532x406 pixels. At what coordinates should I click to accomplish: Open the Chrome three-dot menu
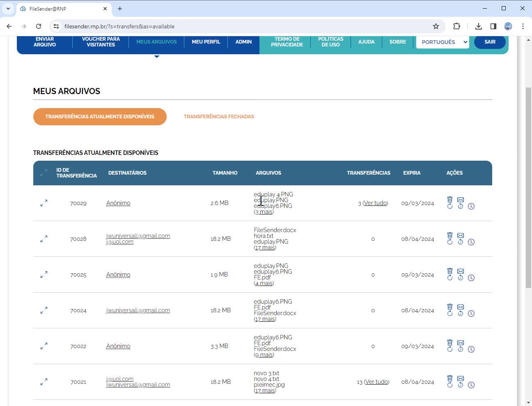pyautogui.click(x=523, y=26)
